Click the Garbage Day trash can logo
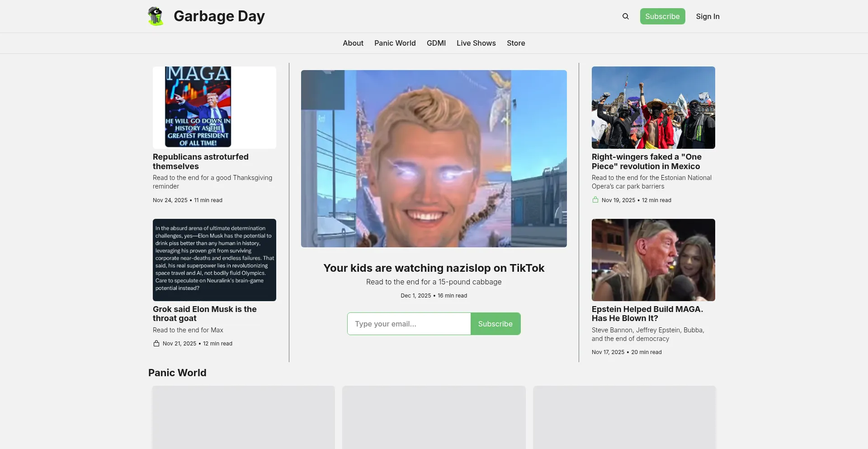The width and height of the screenshot is (868, 449). point(156,16)
